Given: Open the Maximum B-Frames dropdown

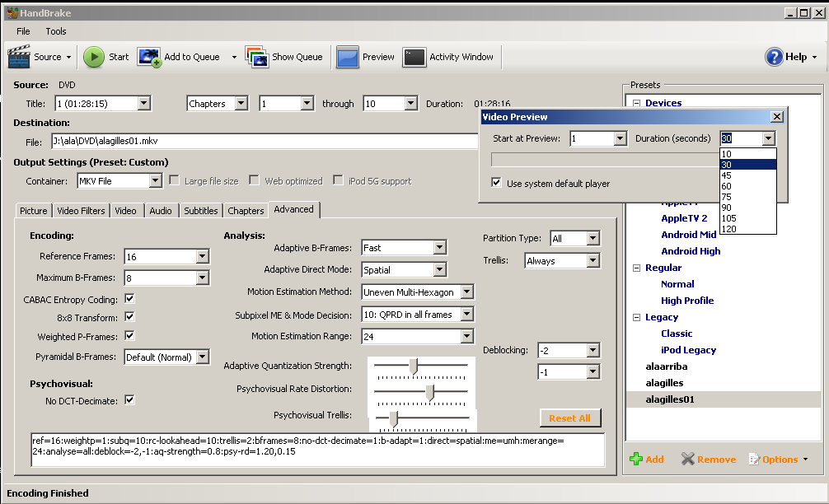Looking at the screenshot, I should pyautogui.click(x=203, y=278).
